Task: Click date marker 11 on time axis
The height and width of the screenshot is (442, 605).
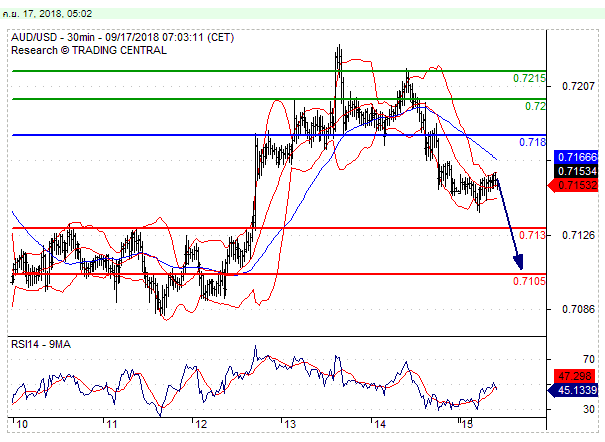Action: click(111, 425)
